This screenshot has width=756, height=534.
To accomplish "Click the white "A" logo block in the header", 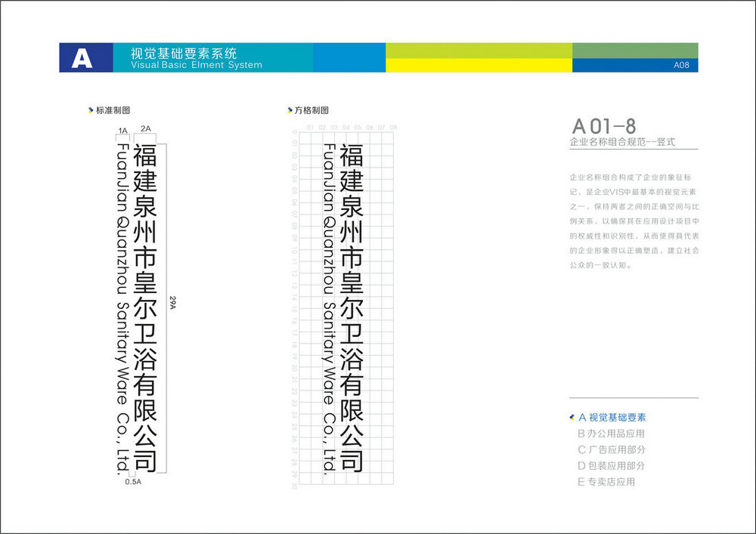I will pos(86,58).
